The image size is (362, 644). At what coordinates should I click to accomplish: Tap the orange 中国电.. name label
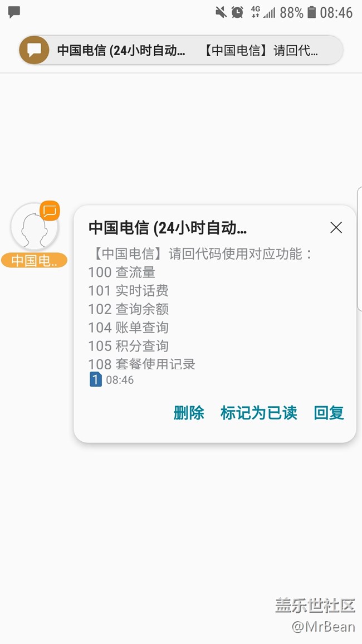pyautogui.click(x=34, y=260)
